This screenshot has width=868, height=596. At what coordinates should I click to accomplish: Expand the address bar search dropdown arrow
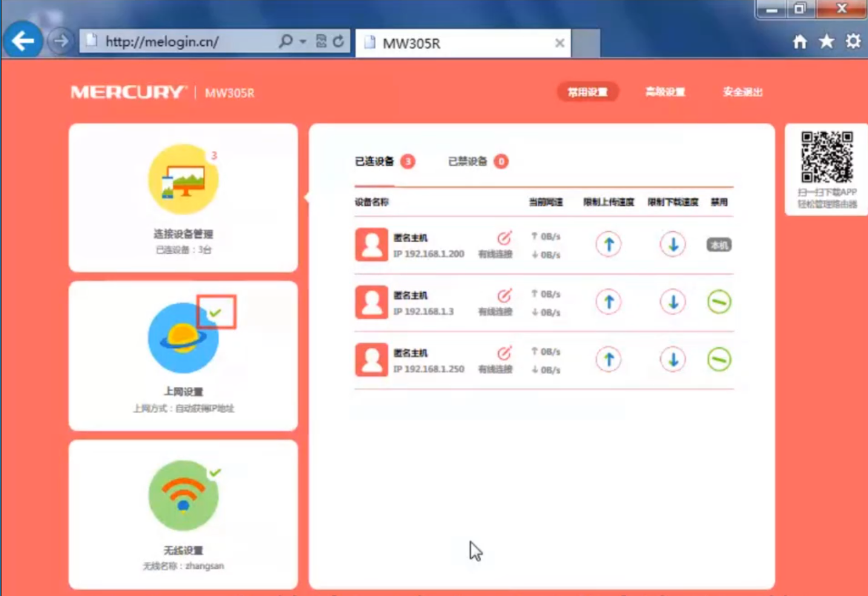[303, 42]
